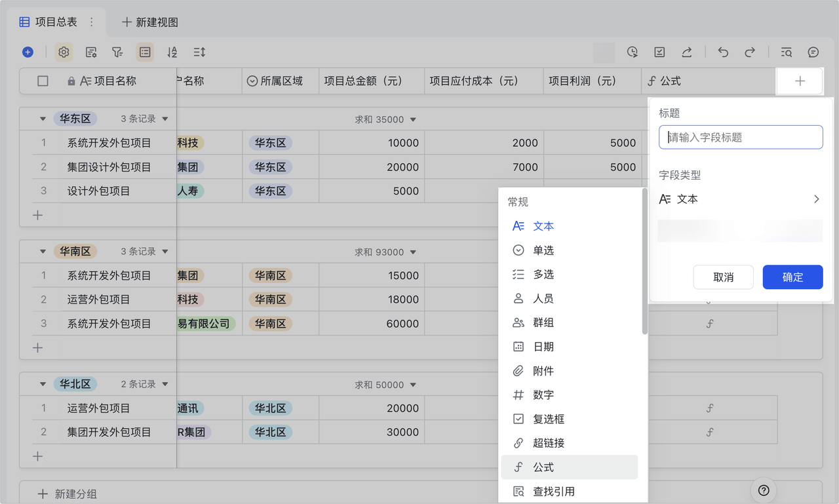Click the field title input box
The width and height of the screenshot is (839, 504).
[741, 137]
